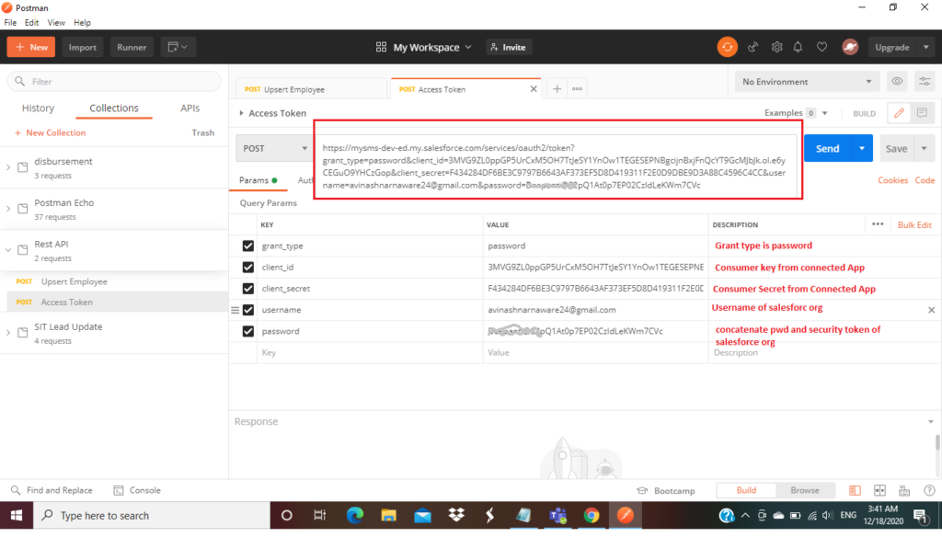The height and width of the screenshot is (560, 942).
Task: Open the Help menu
Action: click(x=82, y=23)
